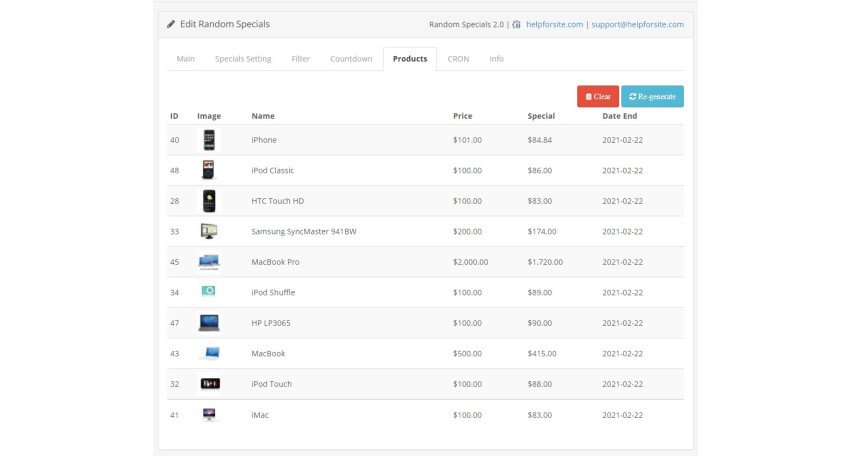Image resolution: width=852 pixels, height=456 pixels.
Task: Click support@helpforsite.com email link
Action: click(x=637, y=24)
